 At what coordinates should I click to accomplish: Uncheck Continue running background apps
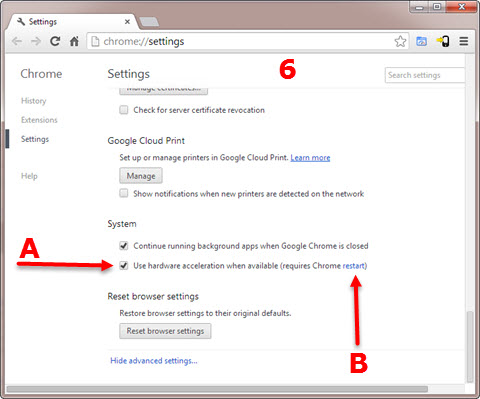pos(124,246)
